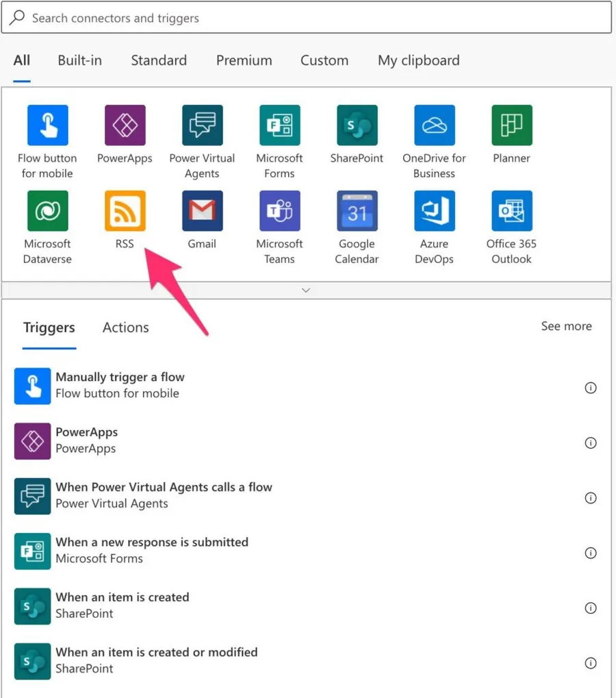Open the My clipboard tab

418,60
